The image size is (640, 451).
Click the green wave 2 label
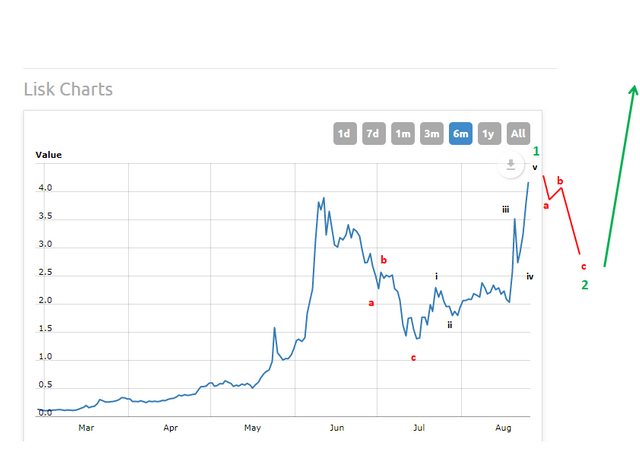[585, 285]
